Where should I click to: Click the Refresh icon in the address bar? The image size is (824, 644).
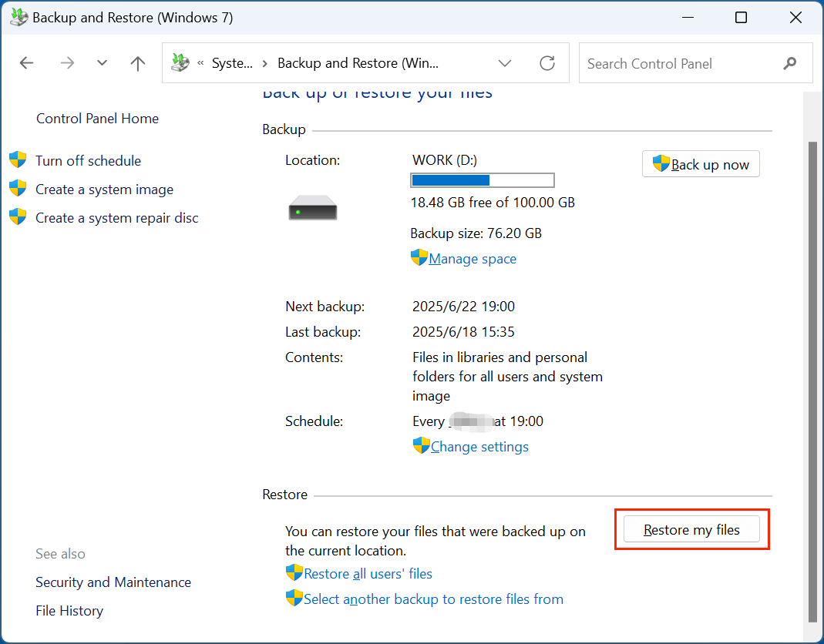[547, 63]
